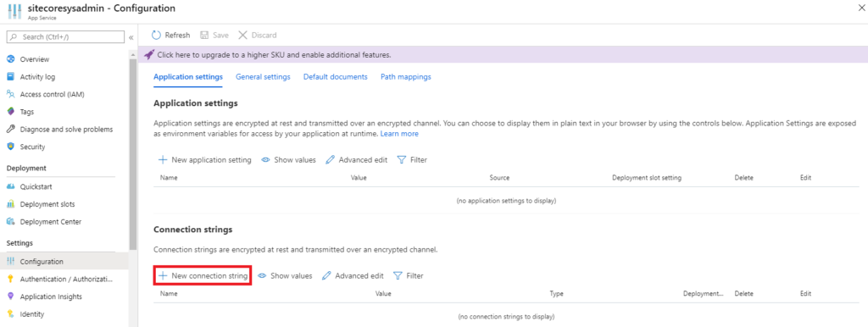Click the Access control (IAM) people icon

click(10, 94)
